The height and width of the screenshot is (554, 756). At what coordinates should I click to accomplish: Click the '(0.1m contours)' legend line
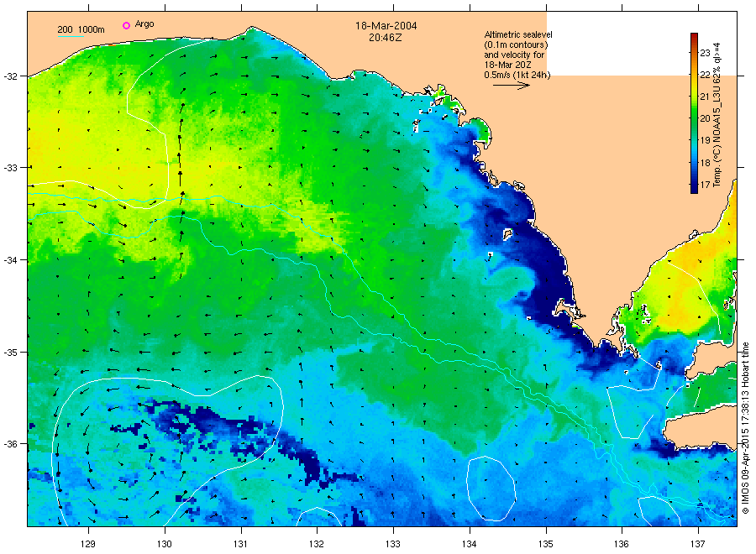[x=516, y=44]
